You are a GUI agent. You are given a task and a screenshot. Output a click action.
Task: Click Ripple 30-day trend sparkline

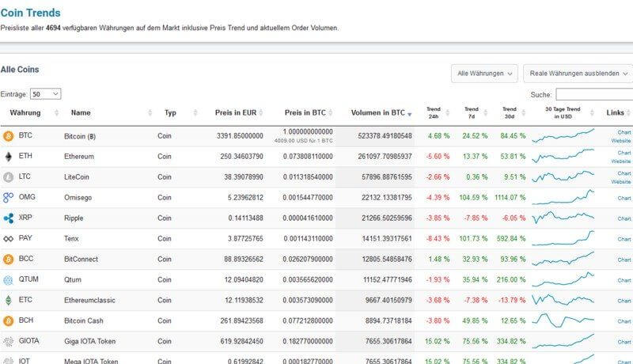coord(563,218)
